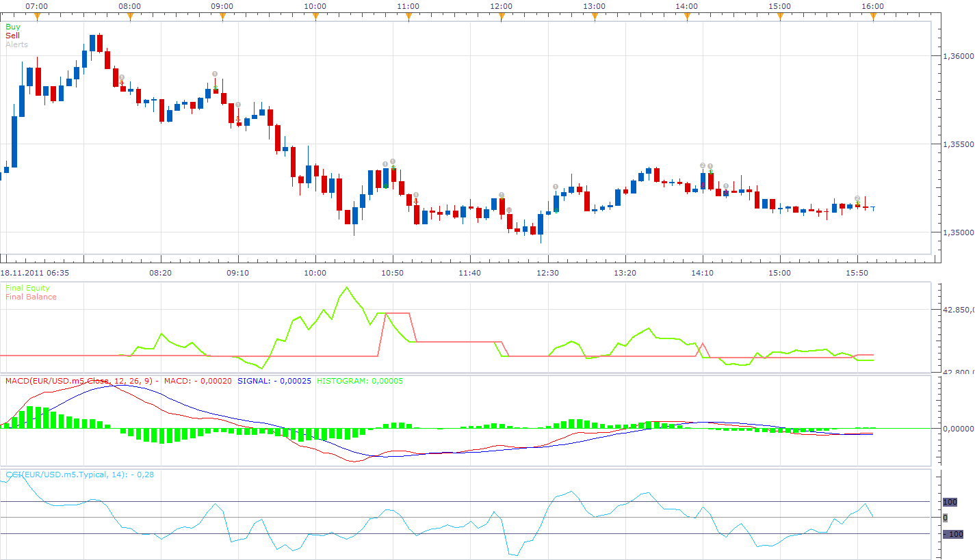Click the 08:20 time axis label

(160, 272)
